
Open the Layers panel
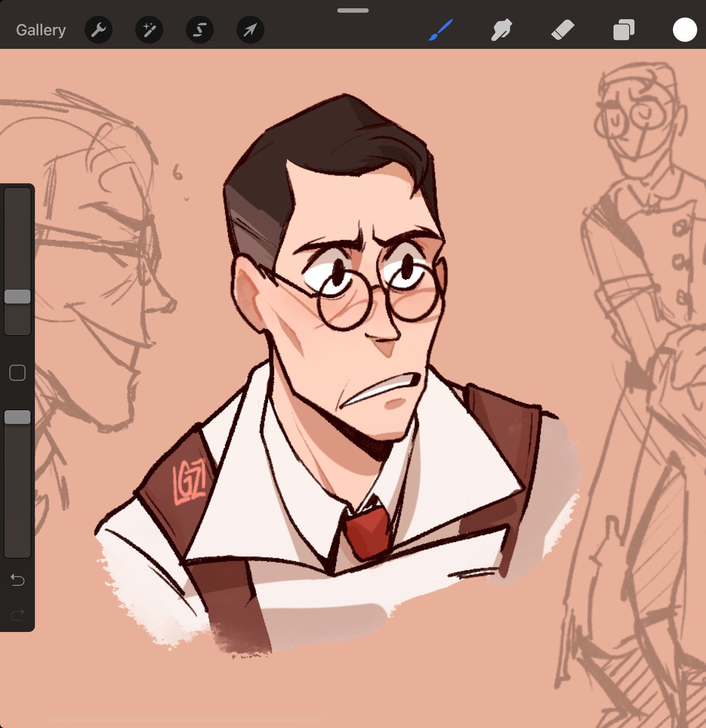tap(624, 30)
